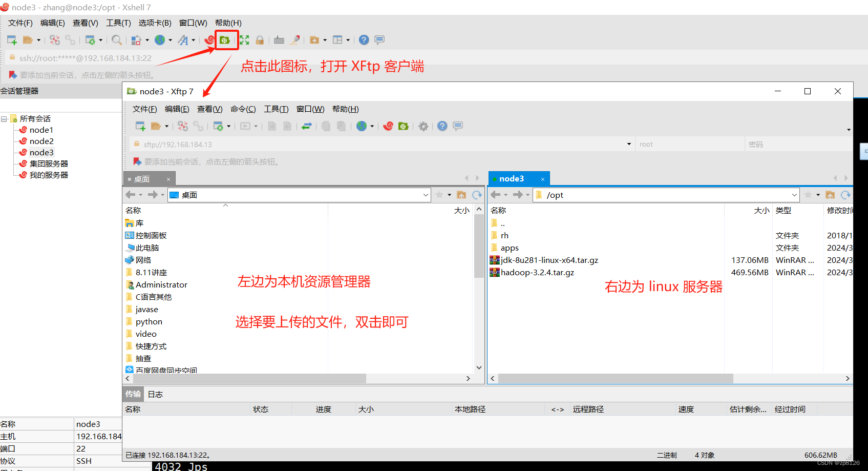Click Disconnect icon in Xftp toolbar
This screenshot has width=868, height=471.
[198, 126]
